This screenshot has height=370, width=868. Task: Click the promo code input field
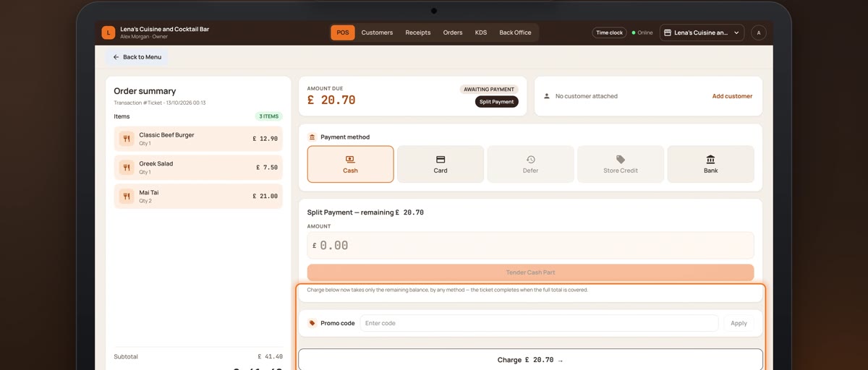(x=539, y=323)
